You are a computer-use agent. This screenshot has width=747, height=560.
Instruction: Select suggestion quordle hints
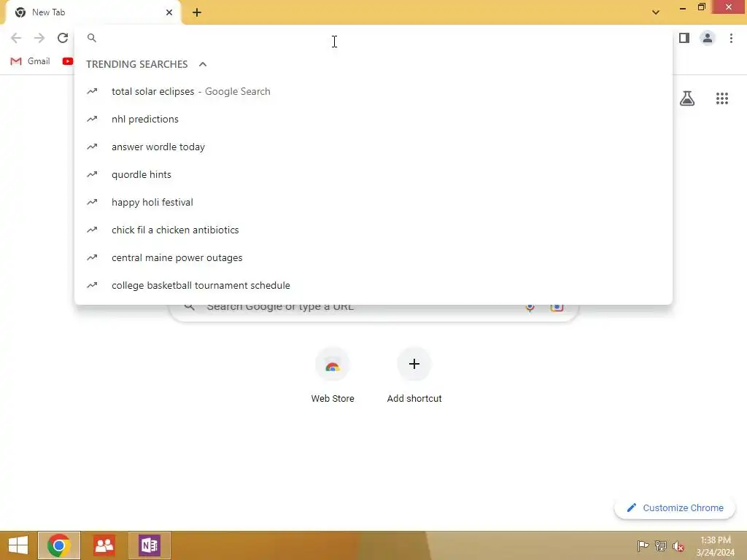coord(373,174)
